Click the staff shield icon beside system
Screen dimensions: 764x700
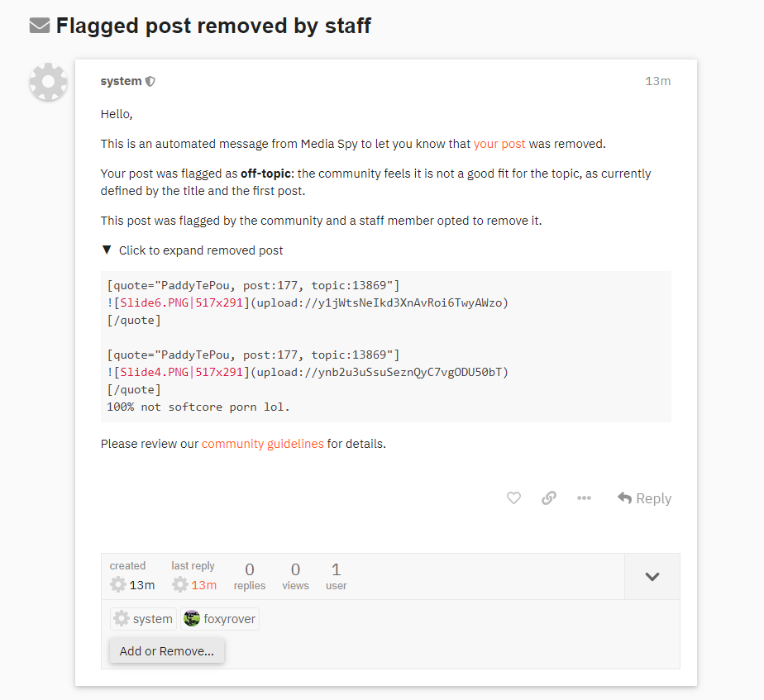pyautogui.click(x=150, y=82)
